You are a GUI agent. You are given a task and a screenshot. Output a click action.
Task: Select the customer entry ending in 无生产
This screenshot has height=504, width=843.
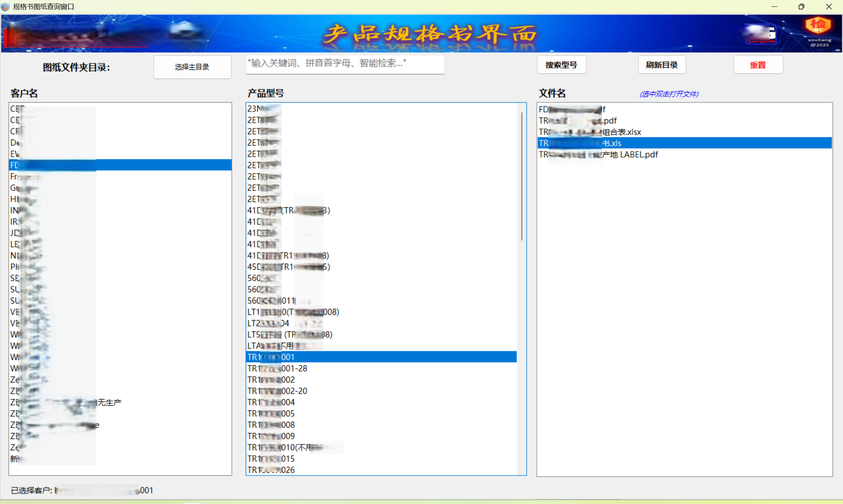pos(66,402)
